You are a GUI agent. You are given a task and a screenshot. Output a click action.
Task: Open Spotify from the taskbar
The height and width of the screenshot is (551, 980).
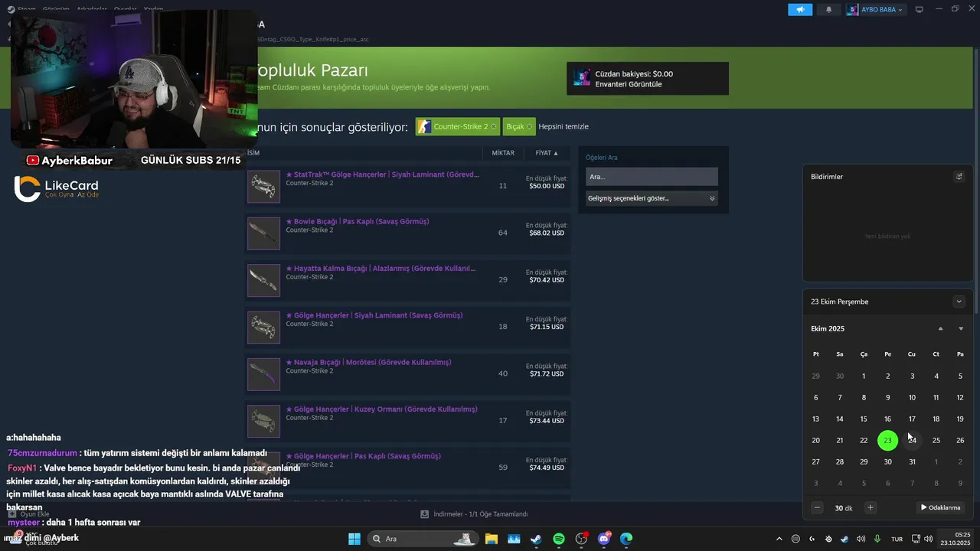pos(559,539)
